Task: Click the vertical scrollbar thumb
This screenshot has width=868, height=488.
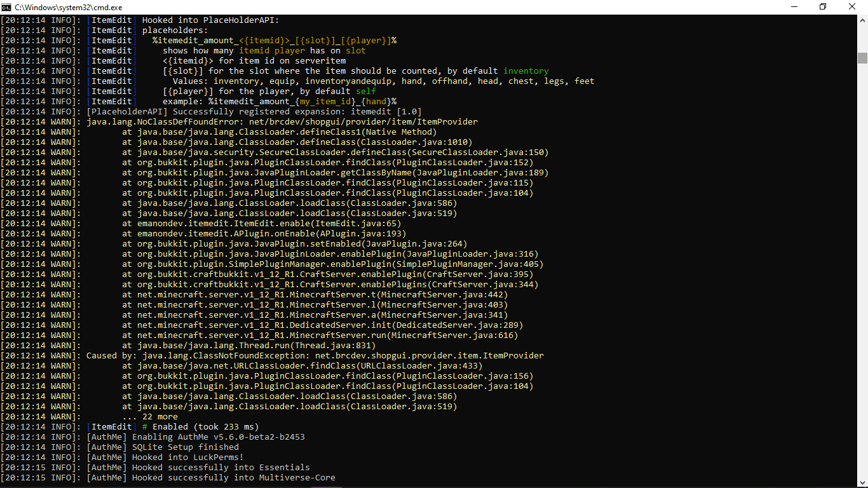Action: point(862,58)
